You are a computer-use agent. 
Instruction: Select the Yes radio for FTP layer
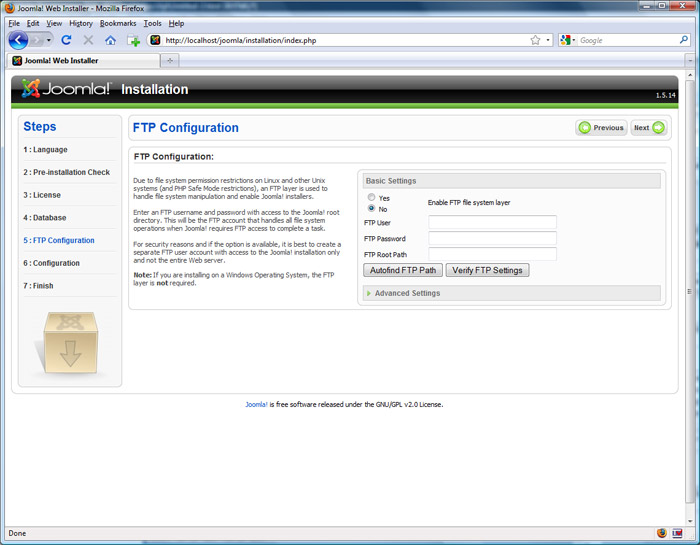pyautogui.click(x=371, y=197)
